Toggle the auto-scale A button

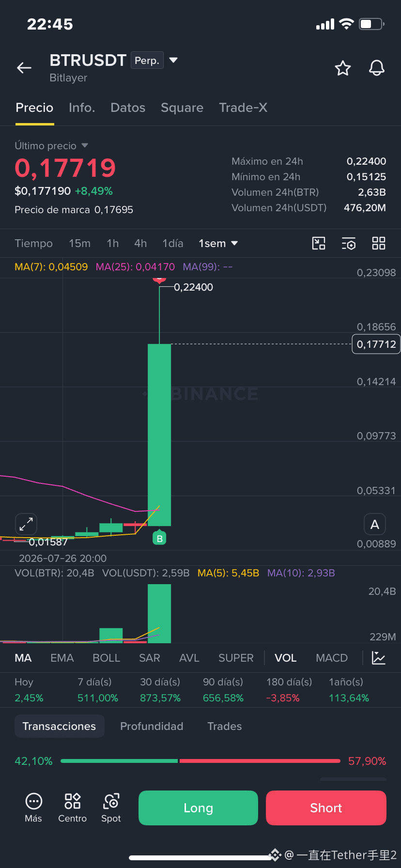[x=375, y=524]
